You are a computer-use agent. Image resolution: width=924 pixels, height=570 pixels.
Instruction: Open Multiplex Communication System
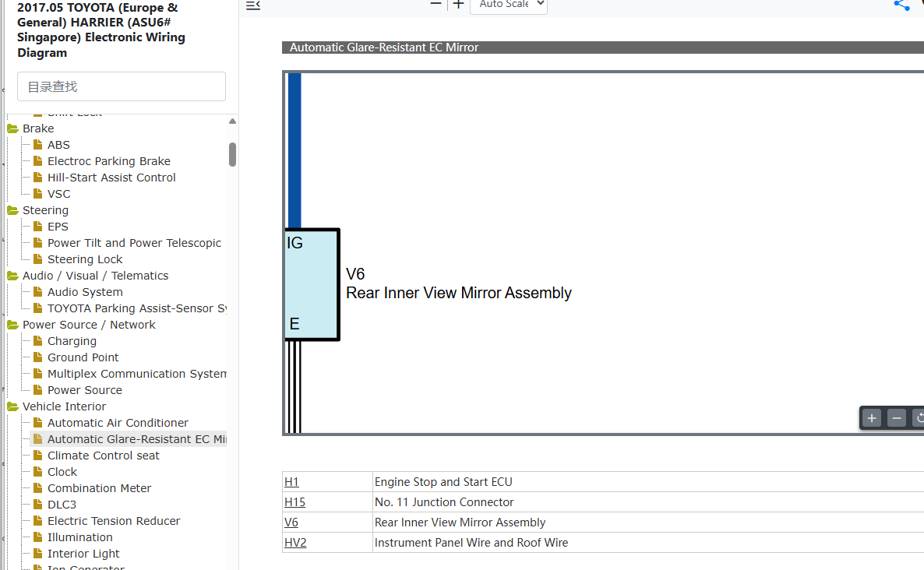pyautogui.click(x=136, y=374)
